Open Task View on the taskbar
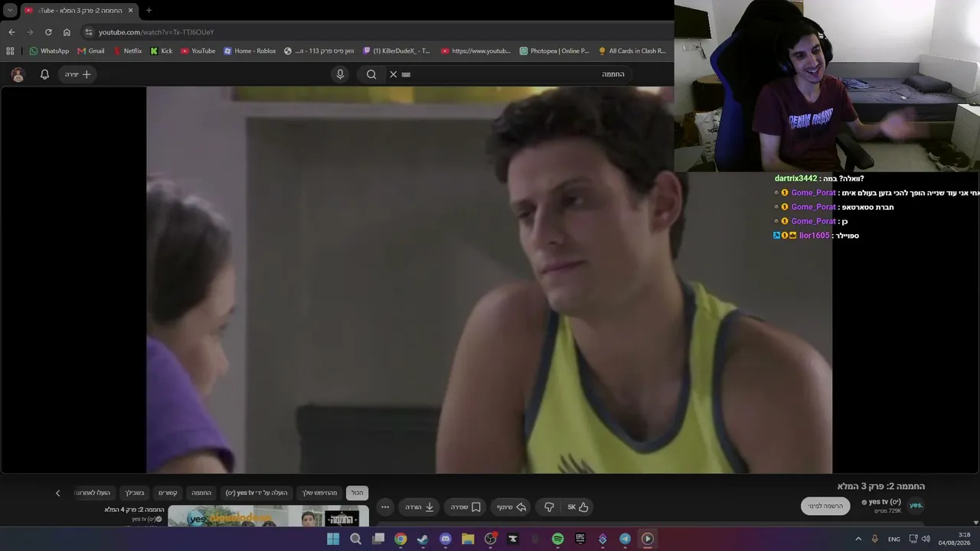 tap(378, 539)
